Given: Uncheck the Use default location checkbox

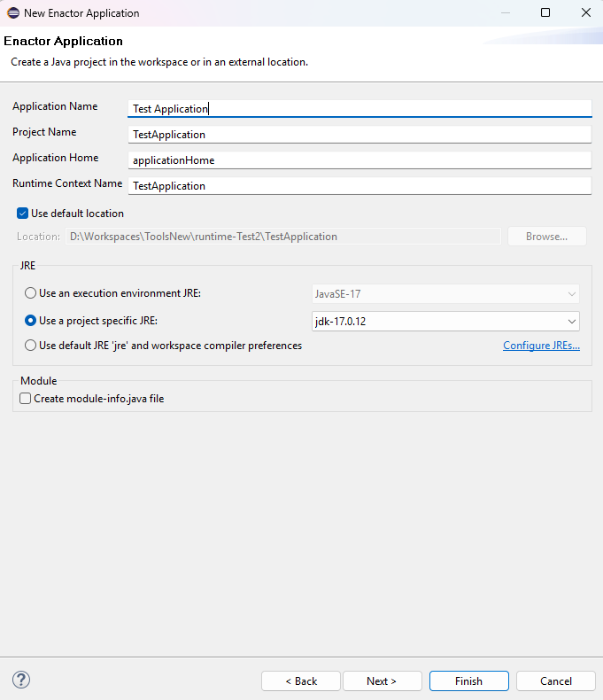Looking at the screenshot, I should pyautogui.click(x=23, y=214).
